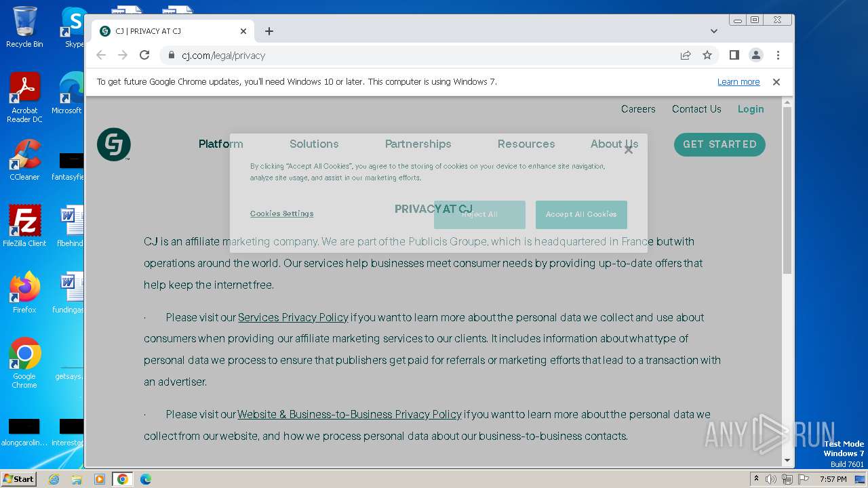Screen dimensions: 868x488
Task: Select FileZilla Client desktop icon
Action: click(x=24, y=226)
